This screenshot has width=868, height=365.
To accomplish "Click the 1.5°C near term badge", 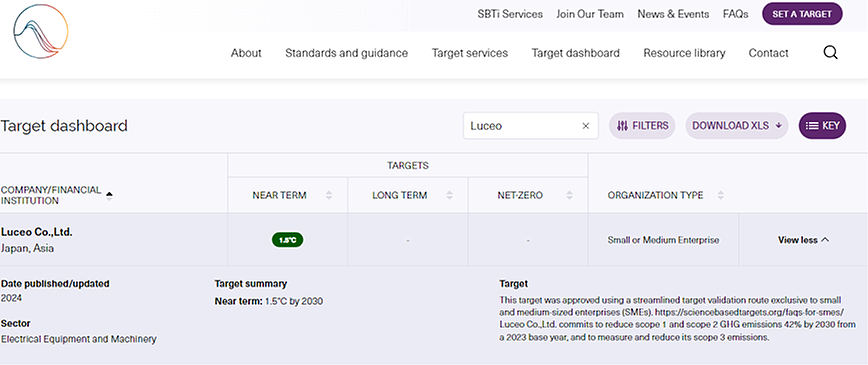I will click(287, 240).
